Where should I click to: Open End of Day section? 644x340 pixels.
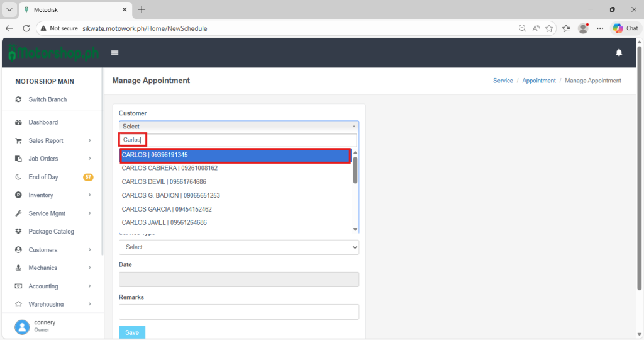pyautogui.click(x=43, y=177)
